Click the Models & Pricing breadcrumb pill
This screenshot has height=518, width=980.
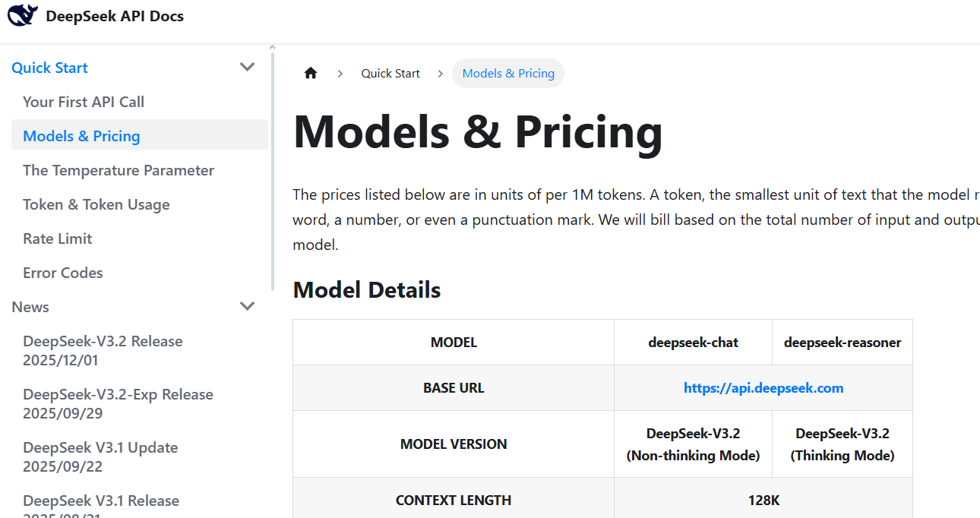click(508, 74)
